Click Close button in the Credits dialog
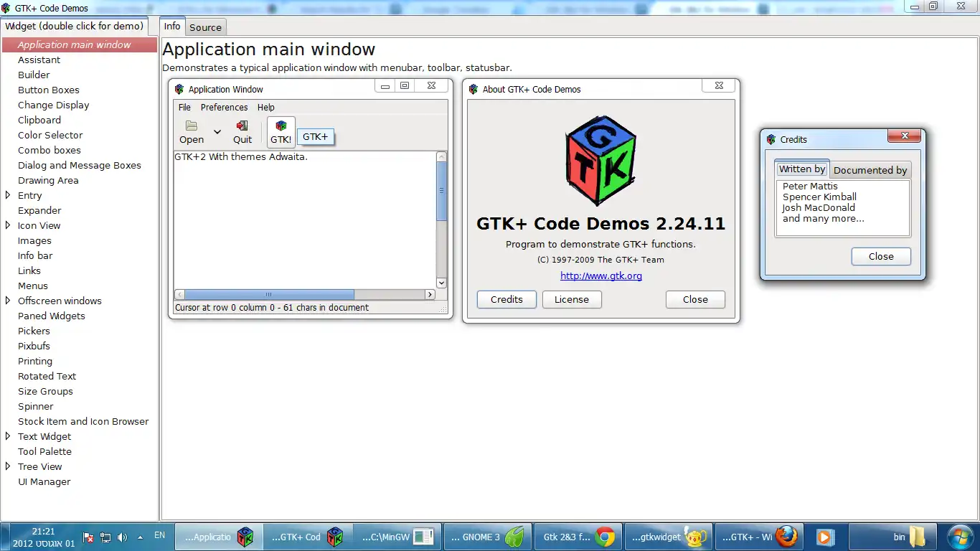Screen dimensions: 980x551 881,257
